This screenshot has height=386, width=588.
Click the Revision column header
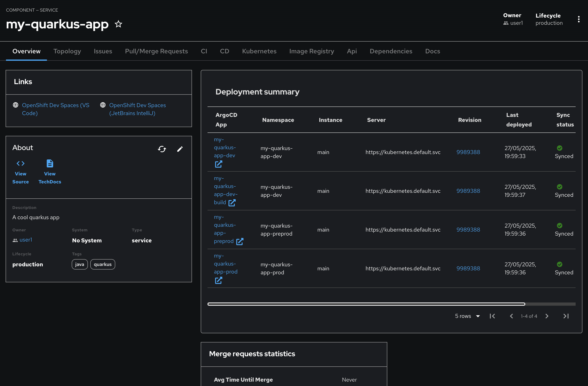tap(470, 120)
